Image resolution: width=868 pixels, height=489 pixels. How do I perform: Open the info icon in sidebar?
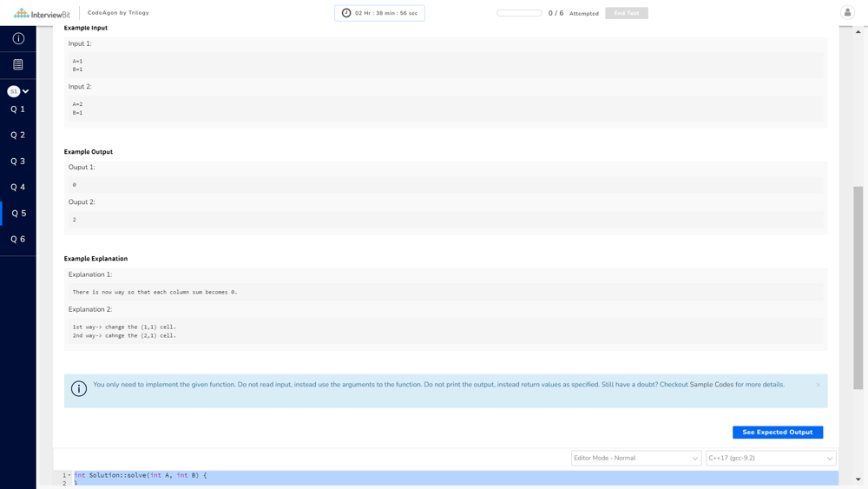(x=18, y=38)
